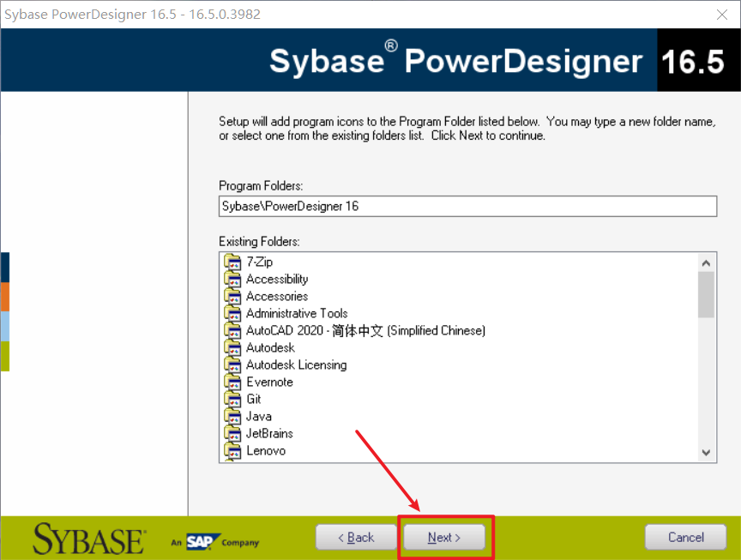Select the 7-Zip folder name
Viewport: 741px width, 560px height.
260,262
